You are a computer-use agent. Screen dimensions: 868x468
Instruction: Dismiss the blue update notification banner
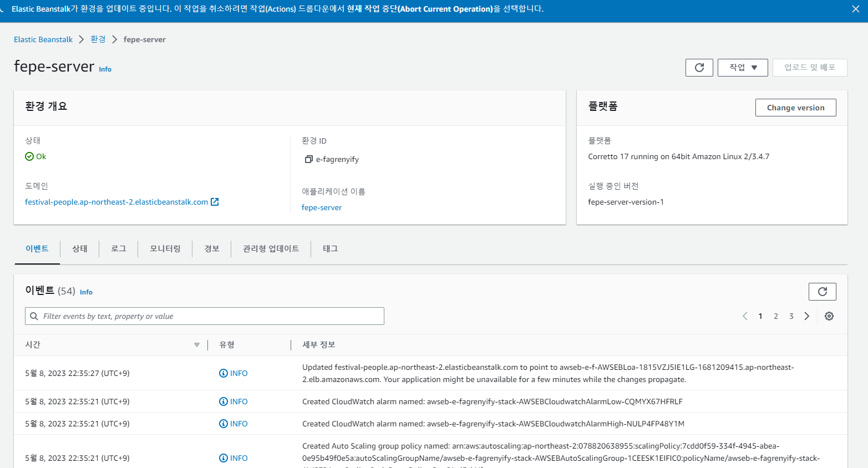point(856,9)
